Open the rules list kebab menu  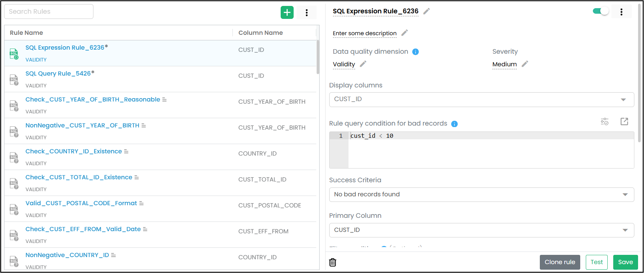click(307, 13)
